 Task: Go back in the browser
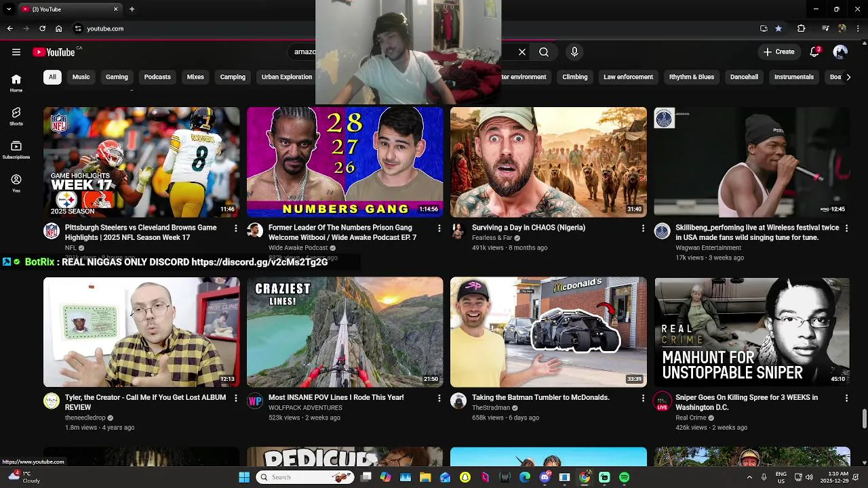click(9, 28)
